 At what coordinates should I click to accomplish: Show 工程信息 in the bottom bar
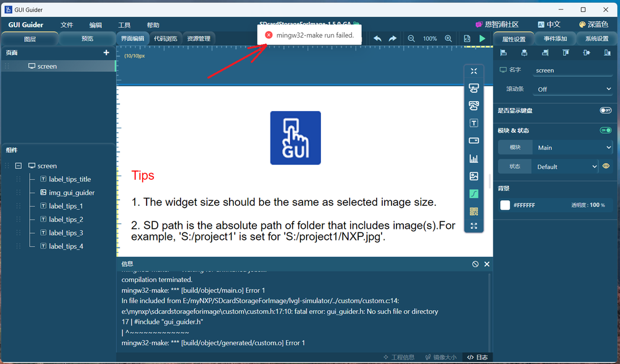pos(399,357)
